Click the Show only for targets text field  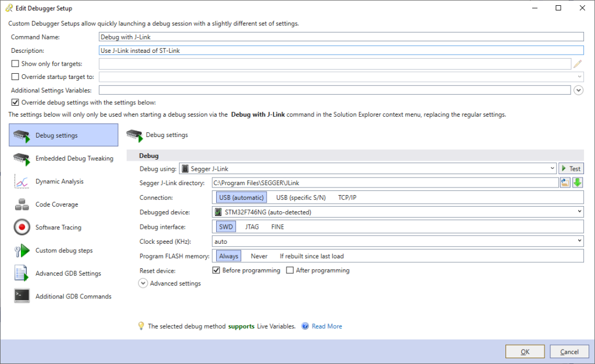(335, 64)
